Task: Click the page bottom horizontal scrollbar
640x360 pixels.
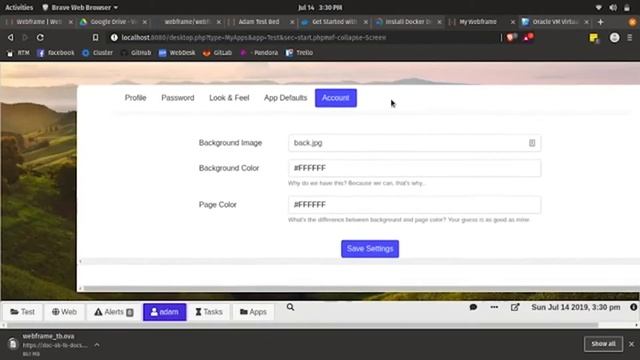Action: click(302, 325)
